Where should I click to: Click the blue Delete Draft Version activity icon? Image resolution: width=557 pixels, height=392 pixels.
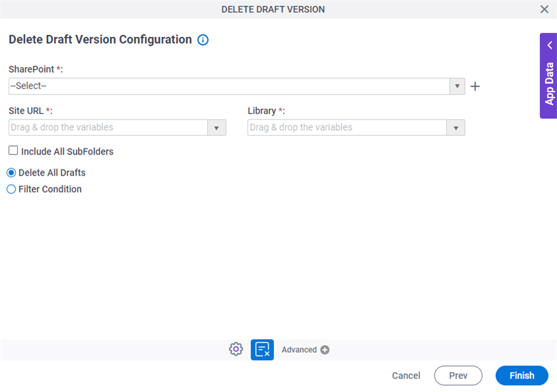[262, 349]
